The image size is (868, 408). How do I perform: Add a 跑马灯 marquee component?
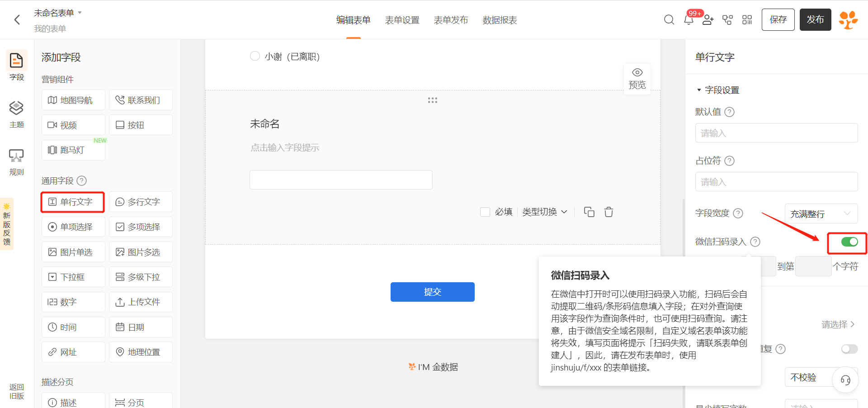(73, 150)
